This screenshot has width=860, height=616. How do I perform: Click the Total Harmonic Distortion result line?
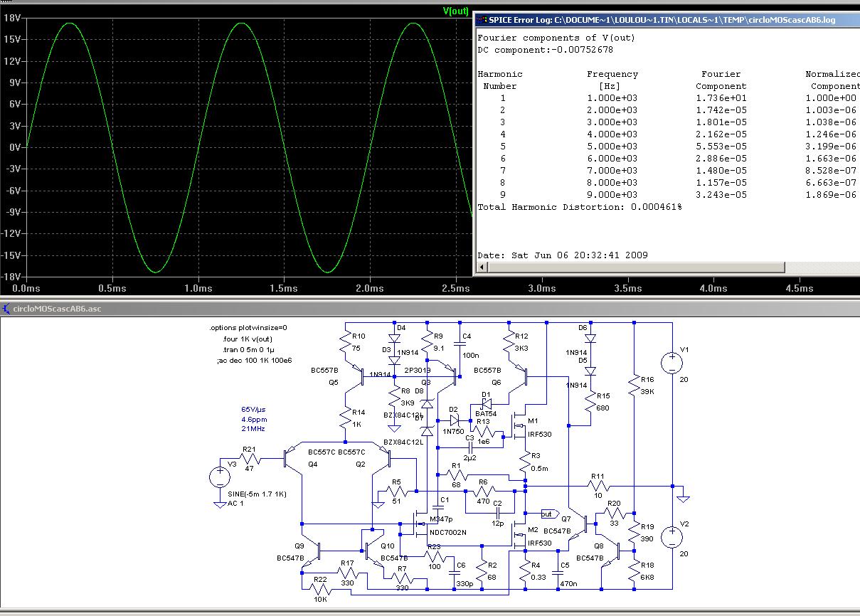point(580,206)
